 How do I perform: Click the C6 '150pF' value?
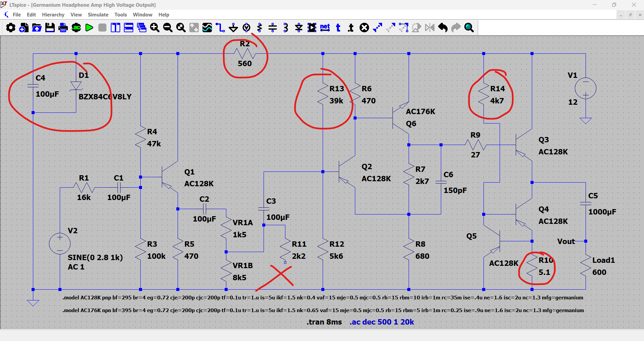pyautogui.click(x=455, y=190)
